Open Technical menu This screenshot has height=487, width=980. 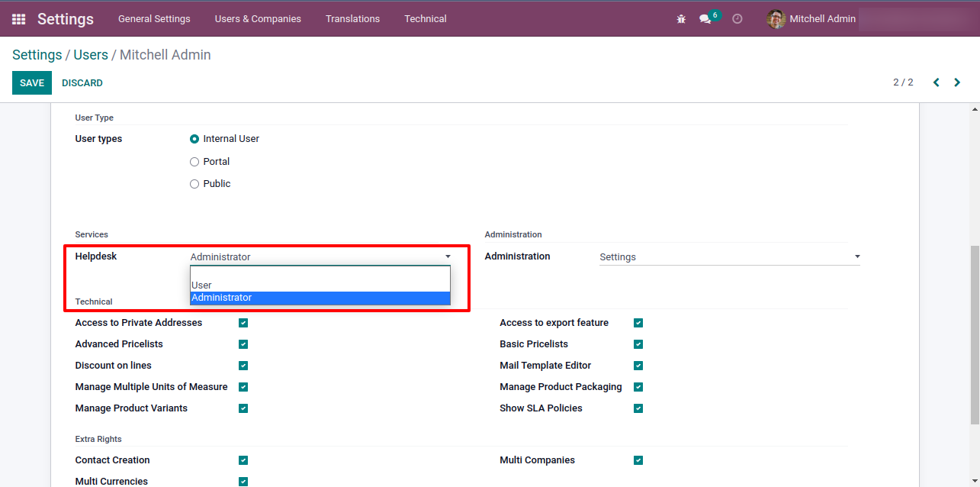coord(426,19)
